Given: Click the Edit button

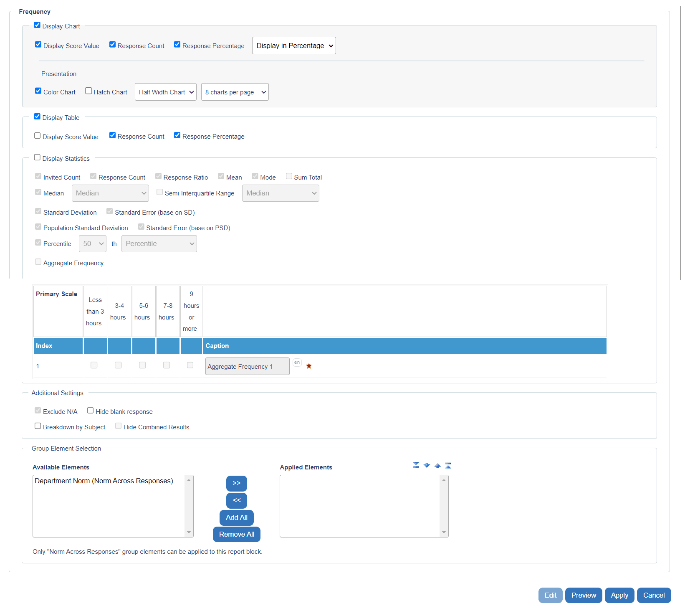Looking at the screenshot, I should point(551,596).
